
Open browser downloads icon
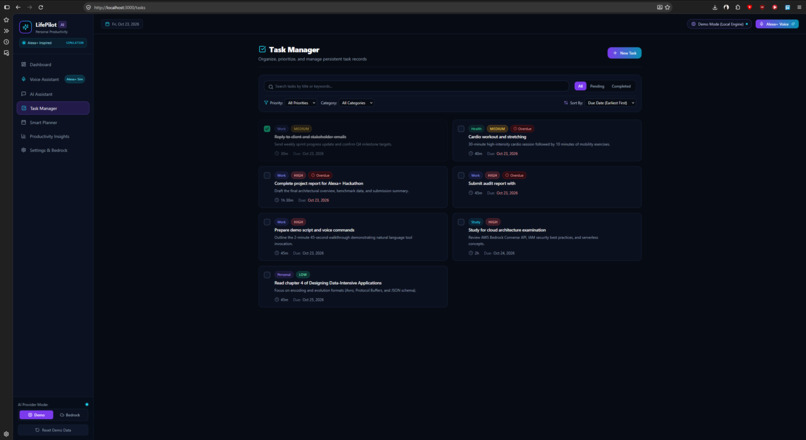tap(715, 7)
